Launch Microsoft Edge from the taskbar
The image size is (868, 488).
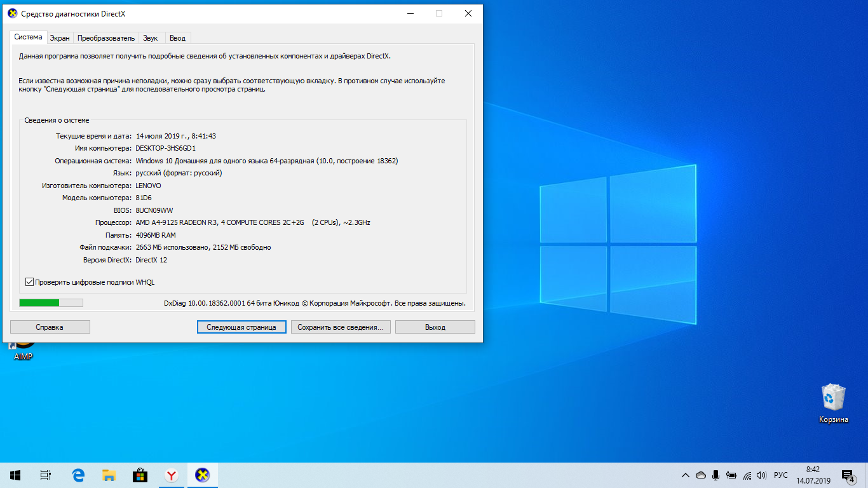[x=78, y=475]
